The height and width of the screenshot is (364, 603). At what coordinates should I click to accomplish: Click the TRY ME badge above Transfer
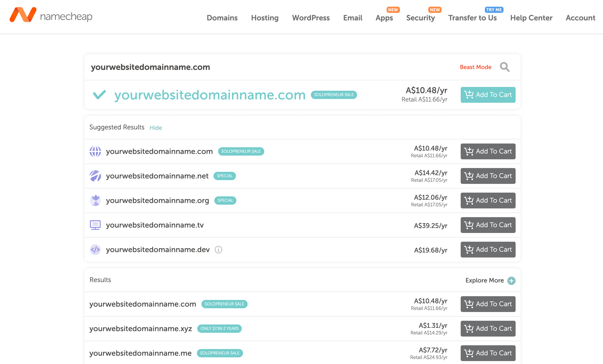(494, 10)
